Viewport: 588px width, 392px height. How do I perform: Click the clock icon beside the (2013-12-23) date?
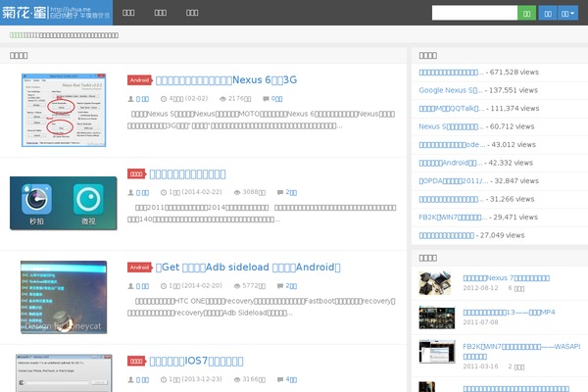coord(164,379)
